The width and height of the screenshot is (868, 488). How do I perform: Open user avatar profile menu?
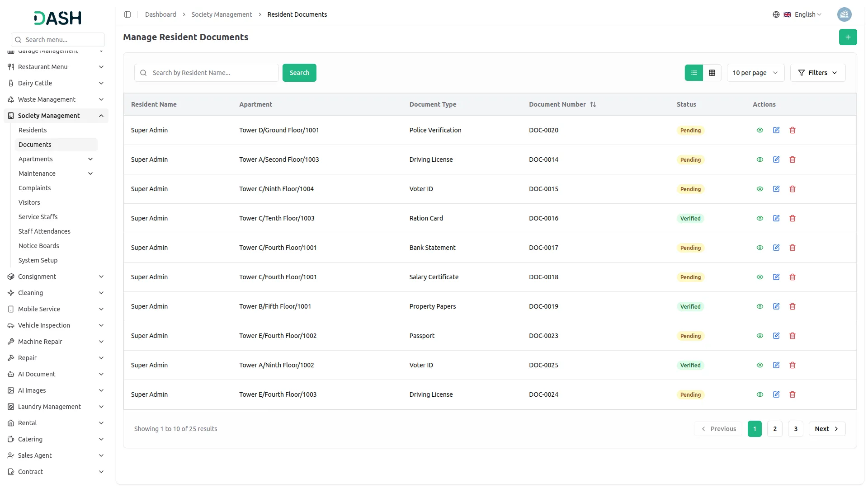point(844,14)
